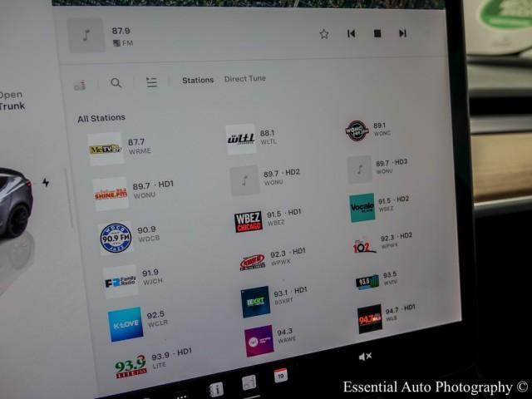The width and height of the screenshot is (532, 399).
Task: Tune to 87.7 WRME MeTV FM
Action: [x=106, y=149]
